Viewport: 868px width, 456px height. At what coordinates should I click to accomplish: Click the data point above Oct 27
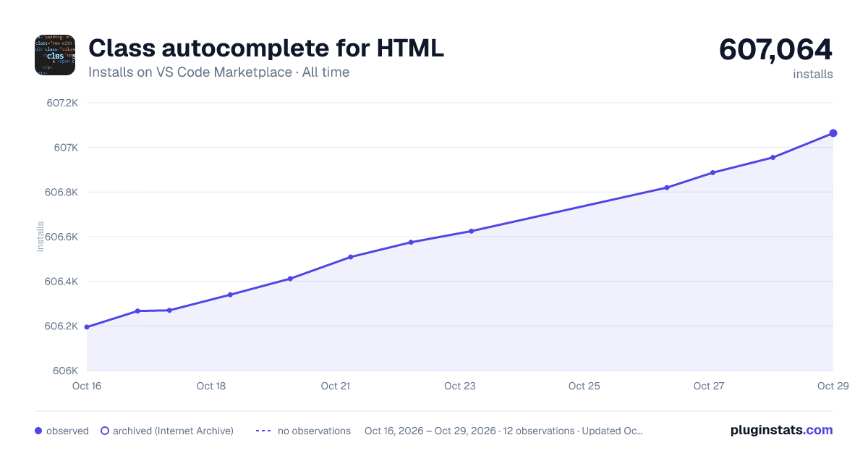tap(712, 172)
